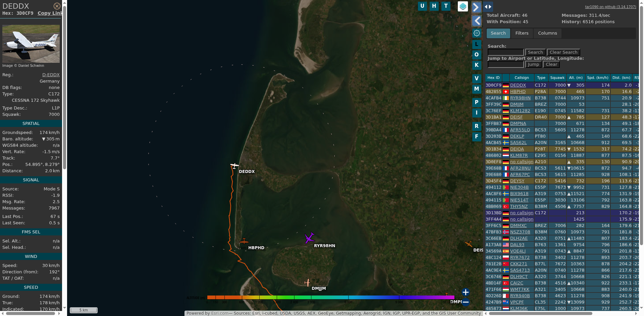Image resolution: width=644 pixels, height=316 pixels.
Task: Zoom in with the plus button
Action: pyautogui.click(x=466, y=292)
